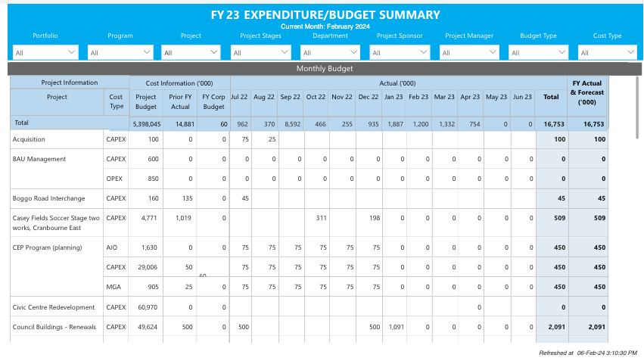Viewport: 644px width, 361px height.
Task: Click the AIO cost type cell
Action: coord(111,247)
